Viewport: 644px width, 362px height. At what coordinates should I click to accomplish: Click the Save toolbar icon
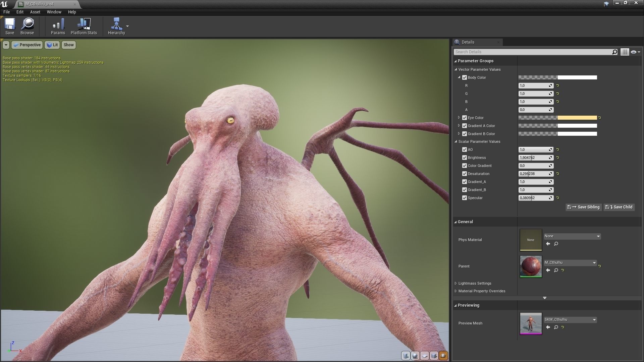[x=10, y=24]
